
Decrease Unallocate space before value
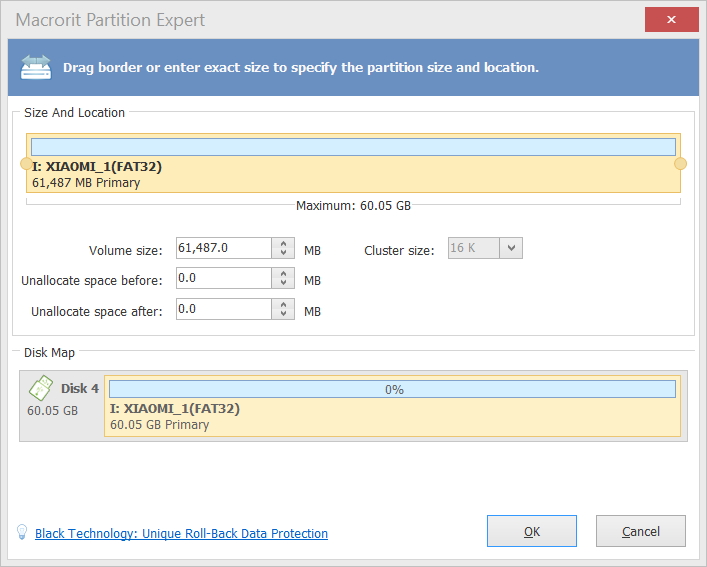283,283
